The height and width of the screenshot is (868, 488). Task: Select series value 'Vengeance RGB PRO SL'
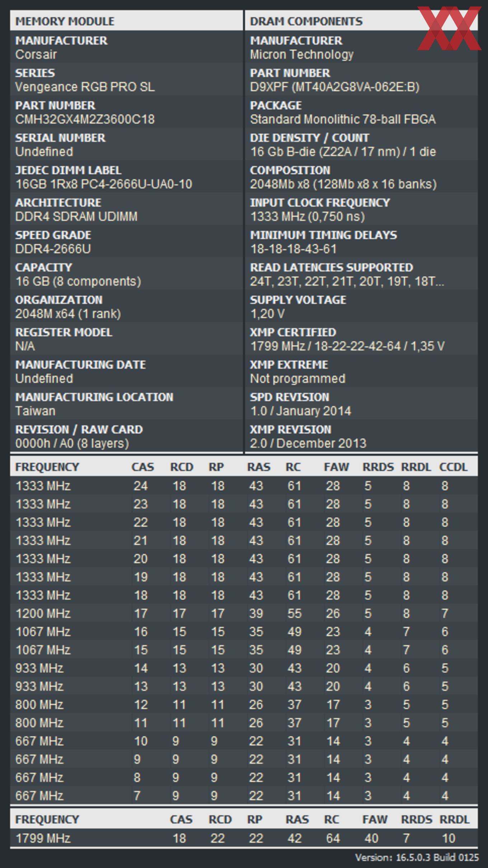click(85, 87)
